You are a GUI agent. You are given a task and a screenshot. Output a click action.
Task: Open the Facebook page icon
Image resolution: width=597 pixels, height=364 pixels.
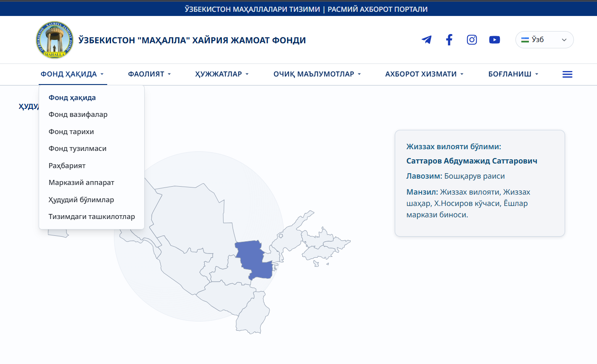point(449,40)
